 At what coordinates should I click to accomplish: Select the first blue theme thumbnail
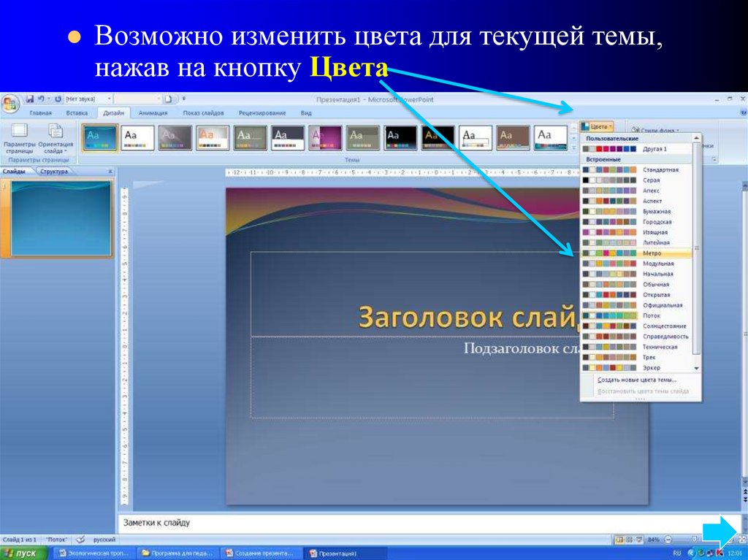[x=100, y=137]
